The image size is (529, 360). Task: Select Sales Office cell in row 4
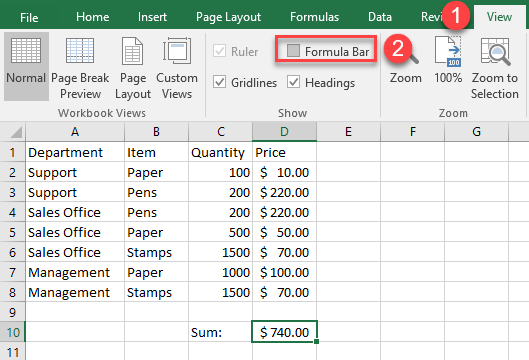[x=75, y=212]
